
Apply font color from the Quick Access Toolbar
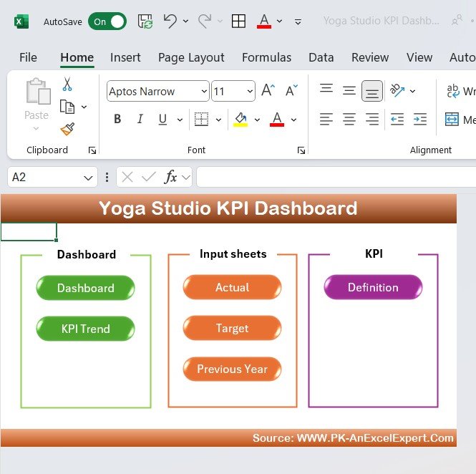pos(264,21)
